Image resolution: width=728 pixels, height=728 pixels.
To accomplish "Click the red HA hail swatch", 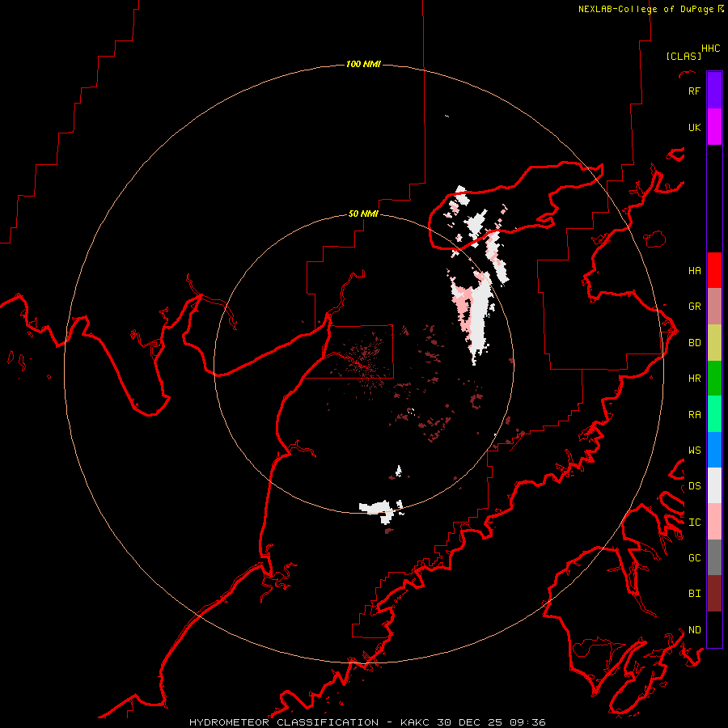I will [x=714, y=270].
